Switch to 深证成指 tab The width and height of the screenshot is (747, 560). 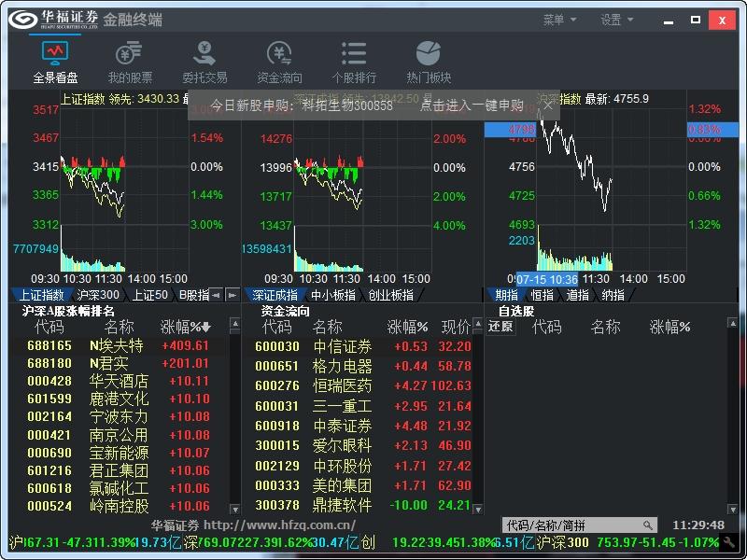coord(275,295)
